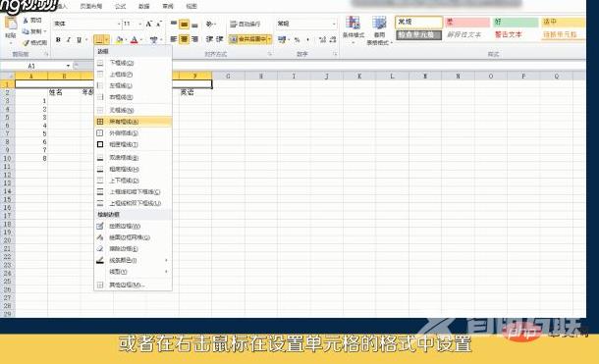Select All Borders menu item (所有框线)
The image size is (599, 364).
tap(133, 122)
